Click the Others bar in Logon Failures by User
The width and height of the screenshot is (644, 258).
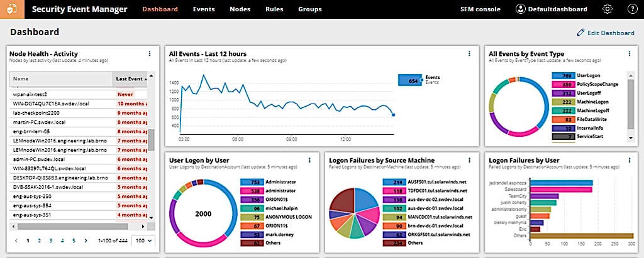pos(582,235)
